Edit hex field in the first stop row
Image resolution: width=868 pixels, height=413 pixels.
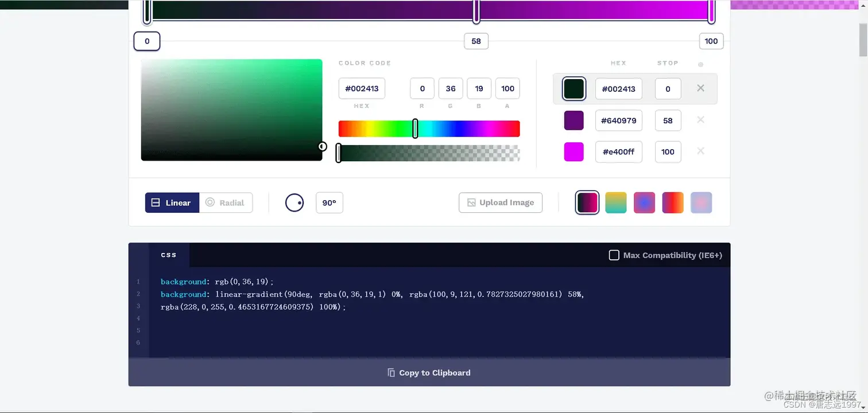(618, 89)
